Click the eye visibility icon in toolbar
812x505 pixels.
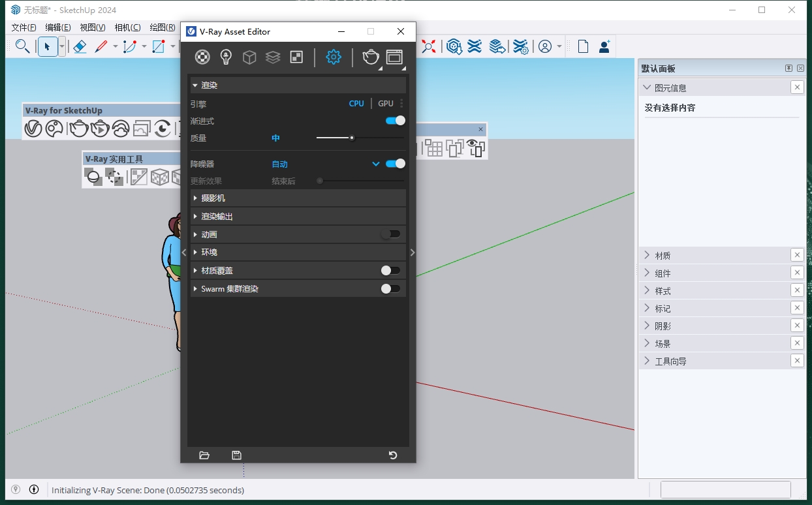click(x=476, y=148)
